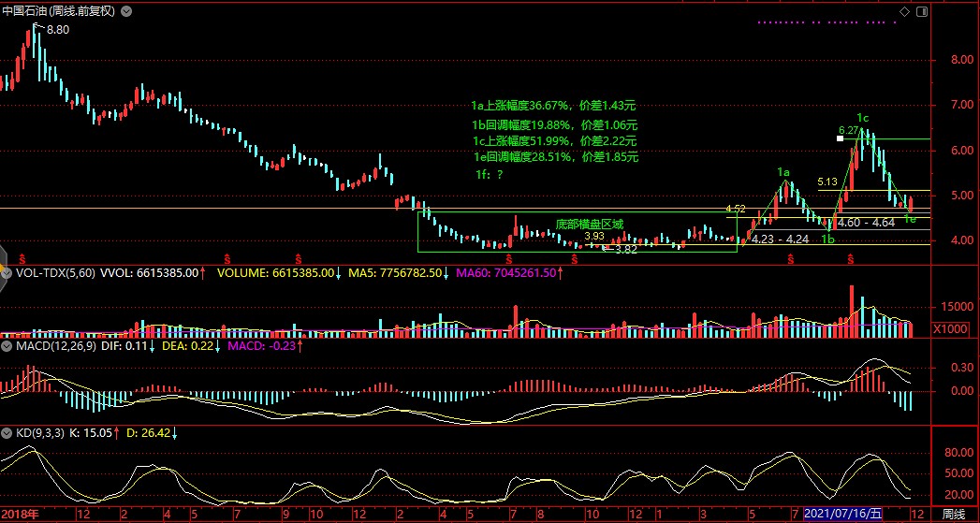980x523 pixels.
Task: Click the 底部横盘区域 label
Action: point(590,225)
